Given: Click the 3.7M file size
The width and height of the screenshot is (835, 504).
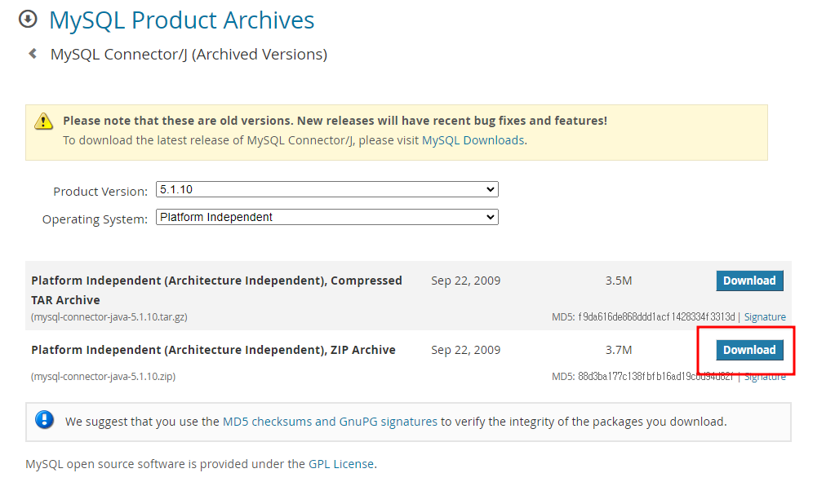Looking at the screenshot, I should (618, 350).
